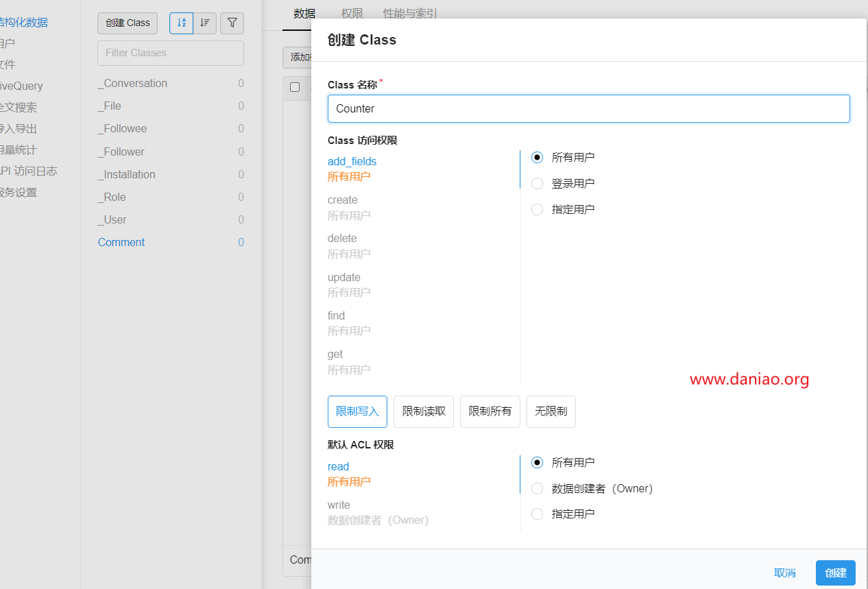Cancel the dialog with 取消

coord(784,573)
